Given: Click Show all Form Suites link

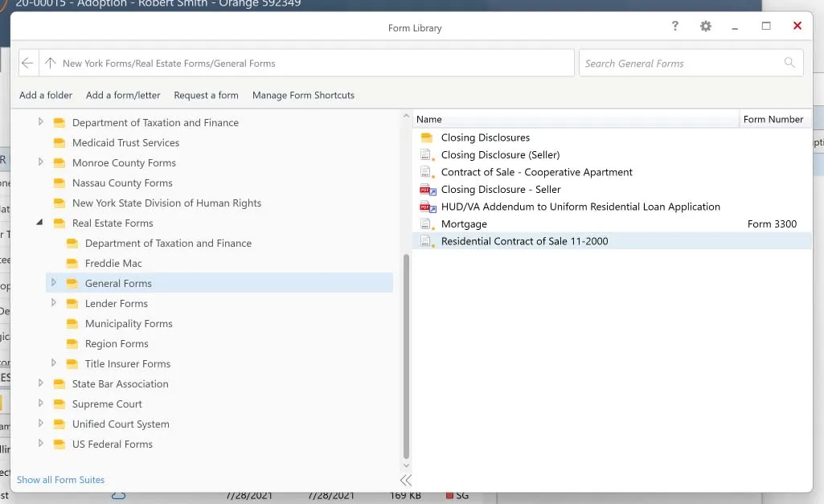Looking at the screenshot, I should click(60, 480).
